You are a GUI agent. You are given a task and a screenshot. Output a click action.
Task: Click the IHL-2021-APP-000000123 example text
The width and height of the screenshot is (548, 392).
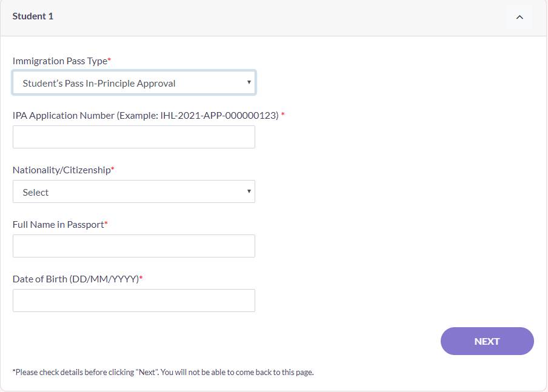point(219,116)
